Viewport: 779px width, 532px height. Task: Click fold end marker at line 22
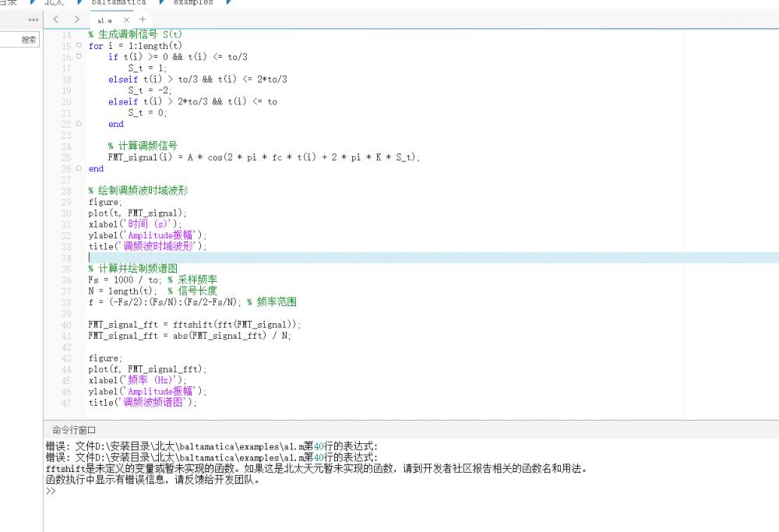[x=79, y=124]
